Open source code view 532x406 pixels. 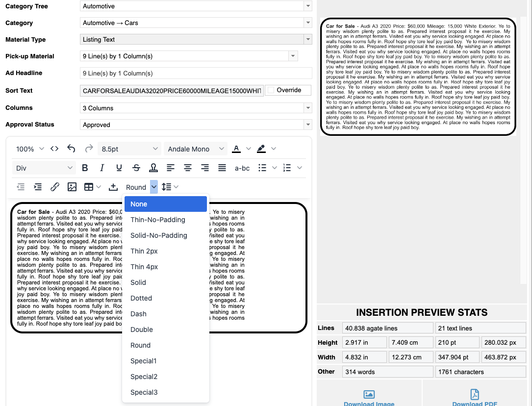click(x=54, y=149)
